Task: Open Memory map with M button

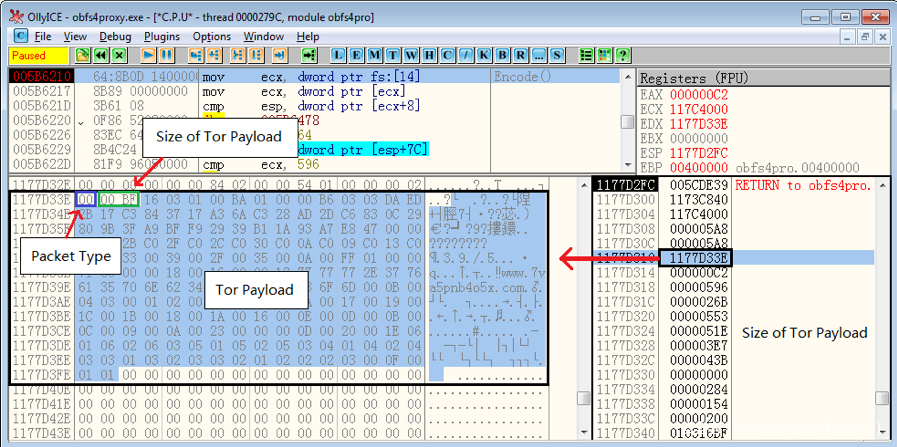Action: point(375,55)
